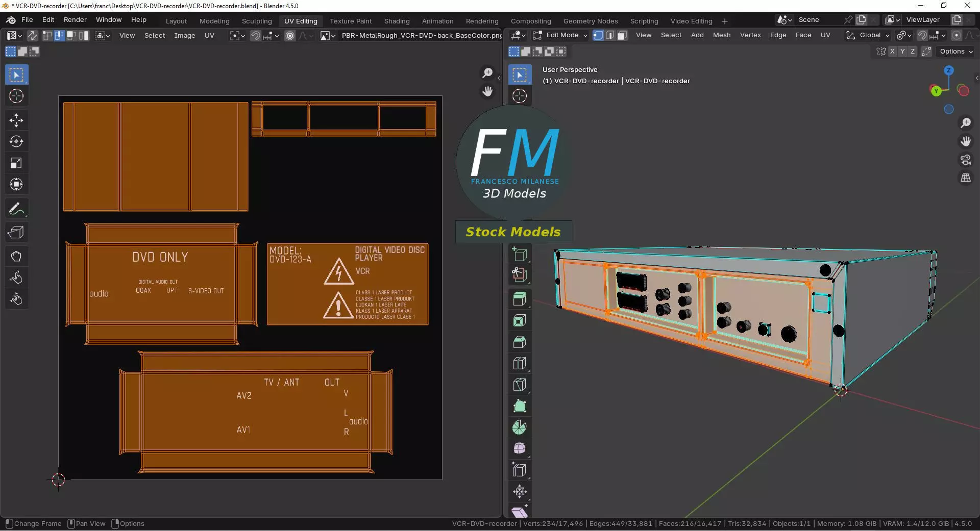Activate the Move tool in UV editor
This screenshot has width=980, height=531.
(x=16, y=120)
